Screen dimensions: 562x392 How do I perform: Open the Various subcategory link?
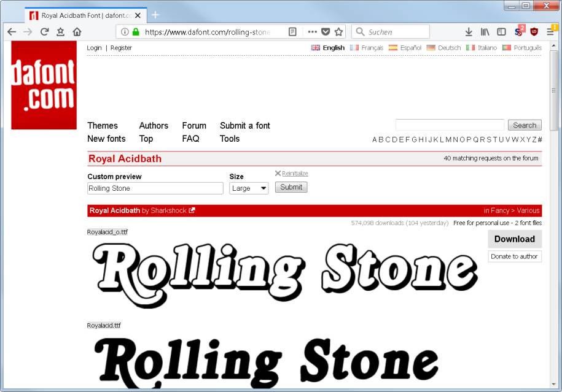tap(528, 210)
